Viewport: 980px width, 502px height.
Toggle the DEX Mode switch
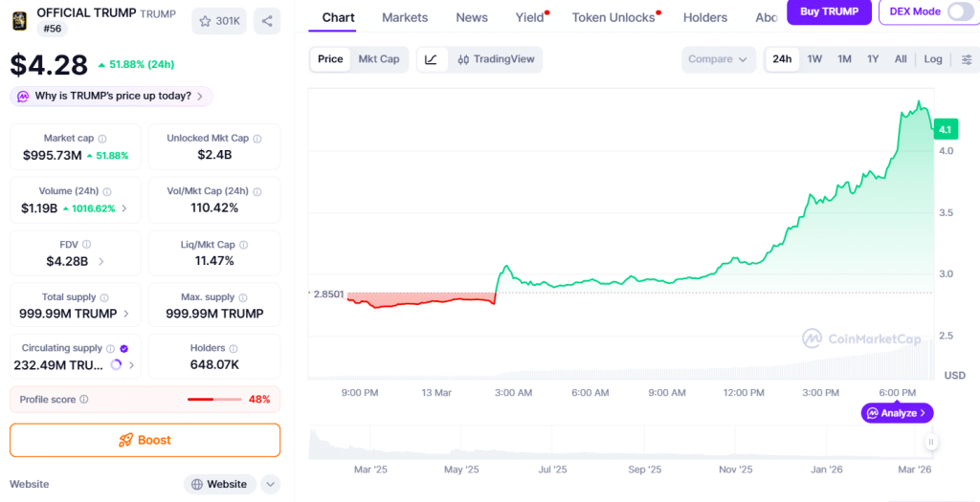click(960, 11)
